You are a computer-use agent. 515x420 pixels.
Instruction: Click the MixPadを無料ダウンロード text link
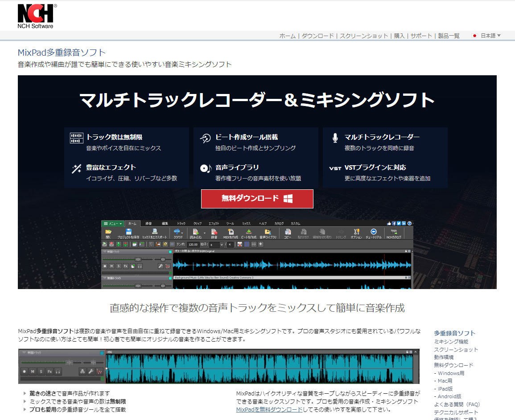(269, 409)
